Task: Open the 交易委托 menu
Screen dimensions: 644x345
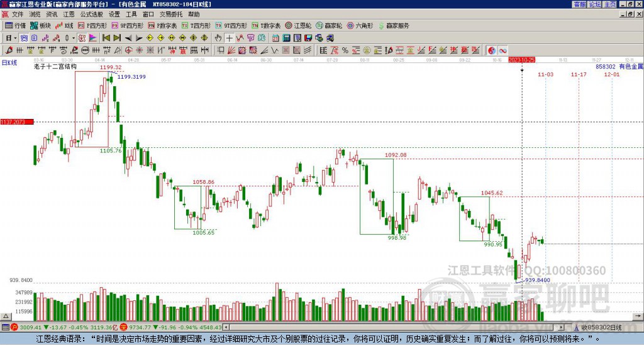Action: coord(171,14)
